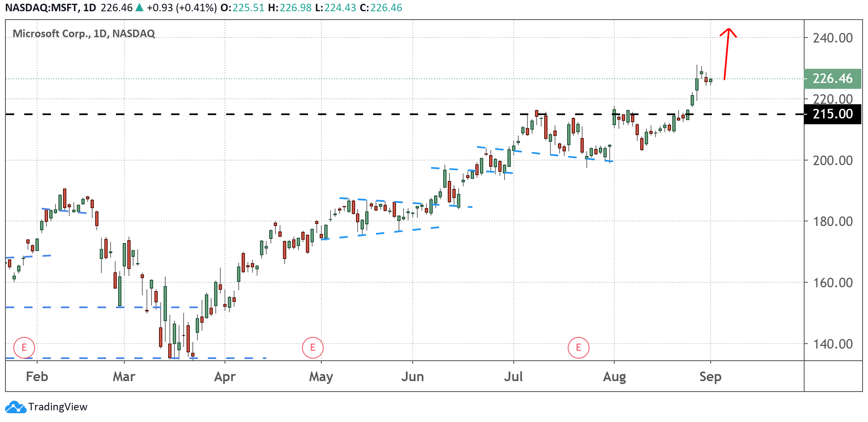The height and width of the screenshot is (422, 868).
Task: Click the Jul label on time axis
Action: [x=513, y=377]
